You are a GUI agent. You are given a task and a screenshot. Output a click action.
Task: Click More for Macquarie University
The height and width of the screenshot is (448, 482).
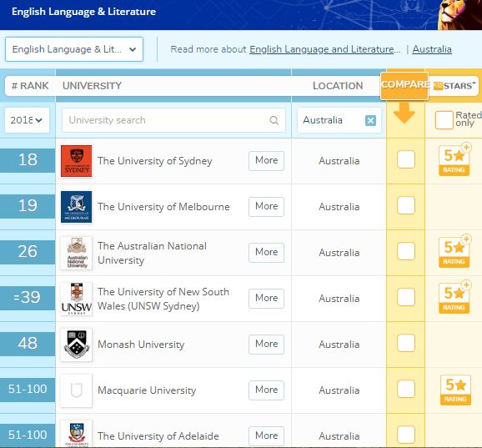point(266,390)
